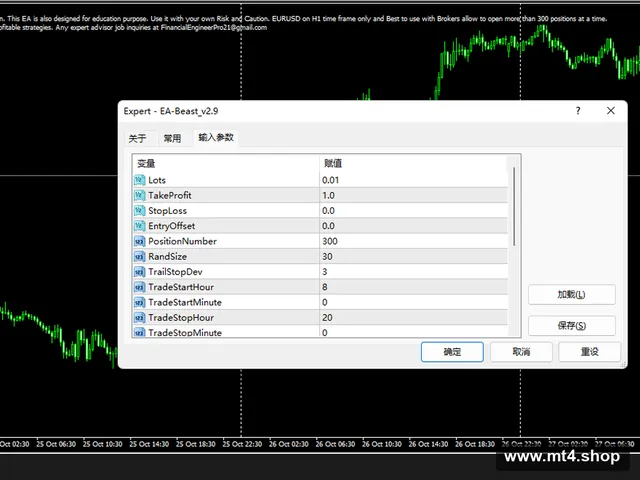This screenshot has width=640, height=480.
Task: Click the 26 Oct 02:30 chart time label
Action: pyautogui.click(x=289, y=444)
